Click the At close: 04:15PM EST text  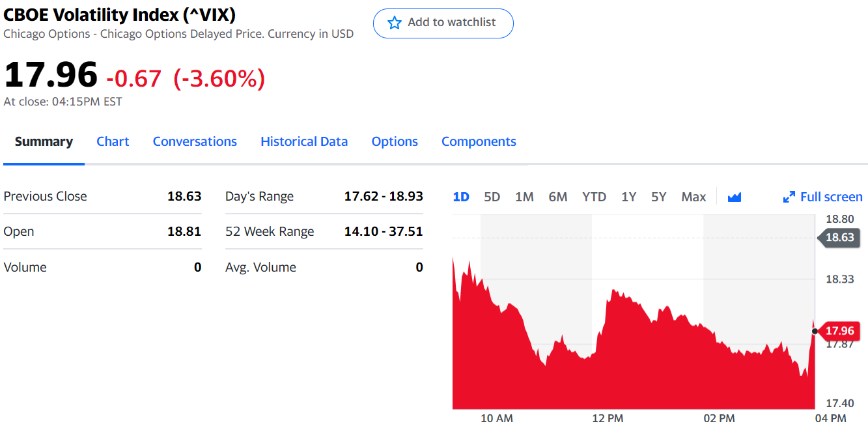click(63, 102)
